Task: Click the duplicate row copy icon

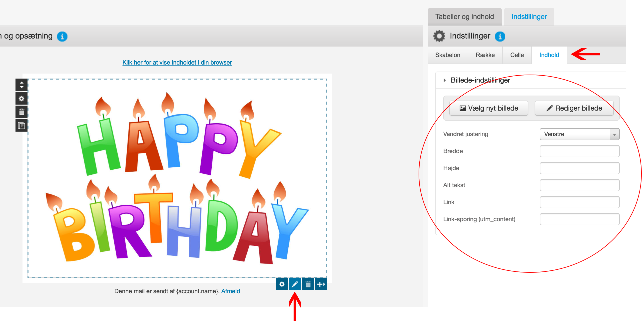Action: (21, 125)
